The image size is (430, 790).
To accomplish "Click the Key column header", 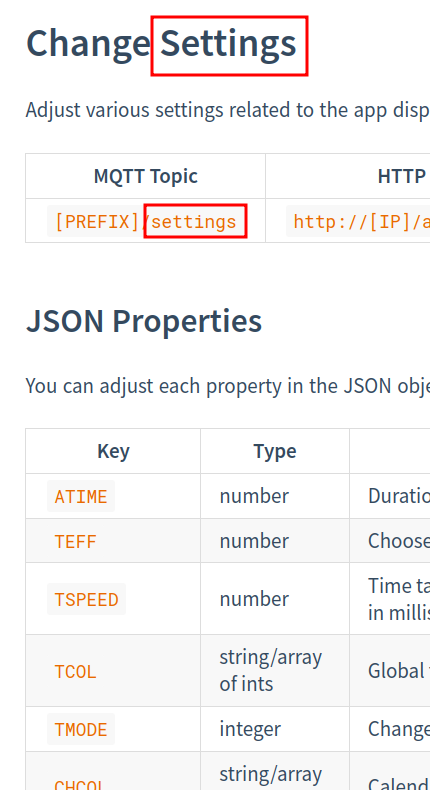I will [x=113, y=451].
